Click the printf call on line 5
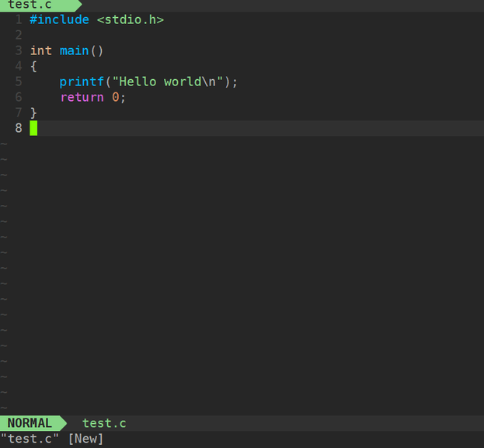484x448 pixels. coord(82,82)
